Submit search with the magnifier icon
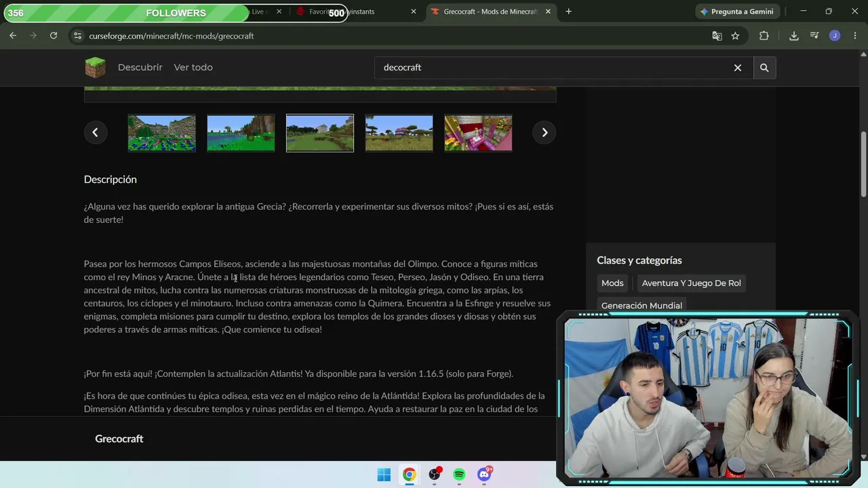The image size is (868, 488). pyautogui.click(x=764, y=68)
